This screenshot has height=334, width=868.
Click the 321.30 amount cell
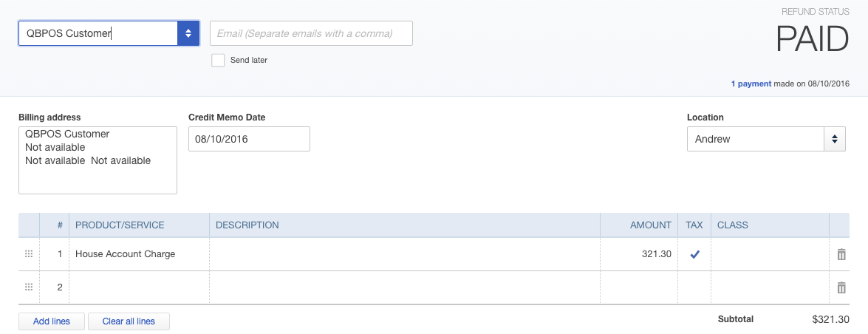pos(639,254)
